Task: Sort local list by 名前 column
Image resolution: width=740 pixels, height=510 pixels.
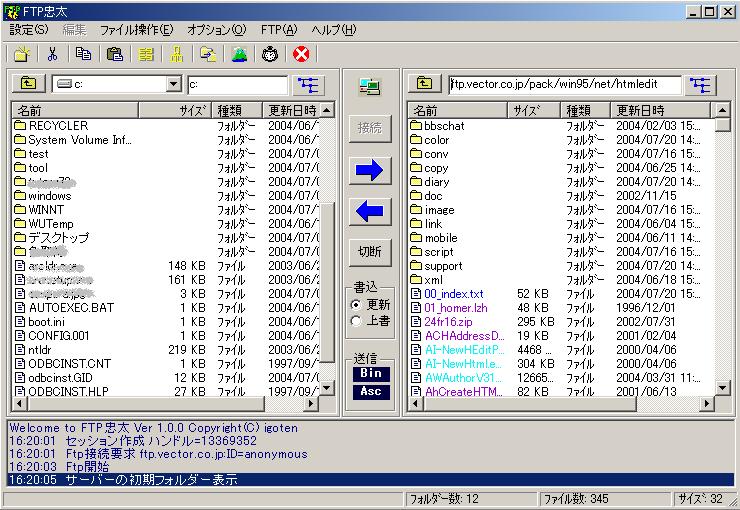Action: pos(75,110)
